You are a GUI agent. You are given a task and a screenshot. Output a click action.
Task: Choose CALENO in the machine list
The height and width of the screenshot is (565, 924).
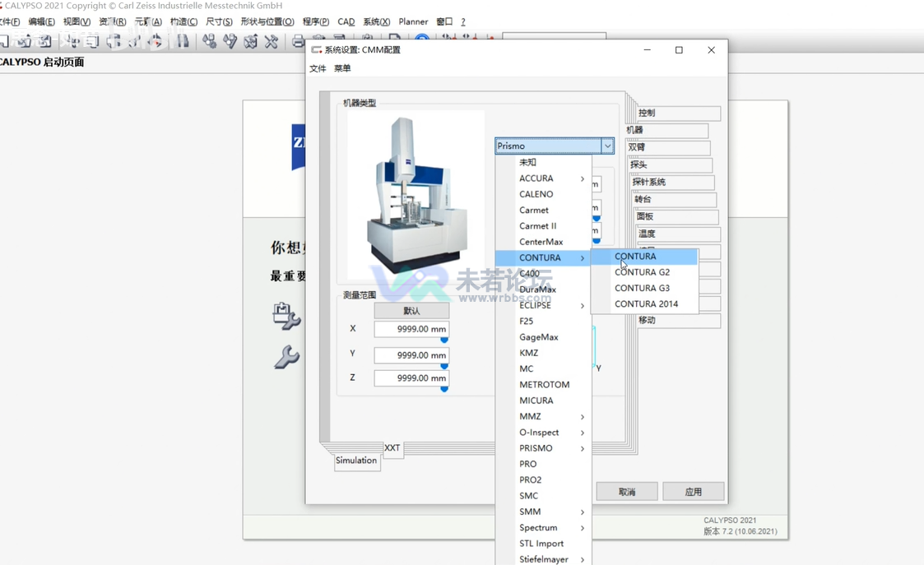tap(543, 194)
